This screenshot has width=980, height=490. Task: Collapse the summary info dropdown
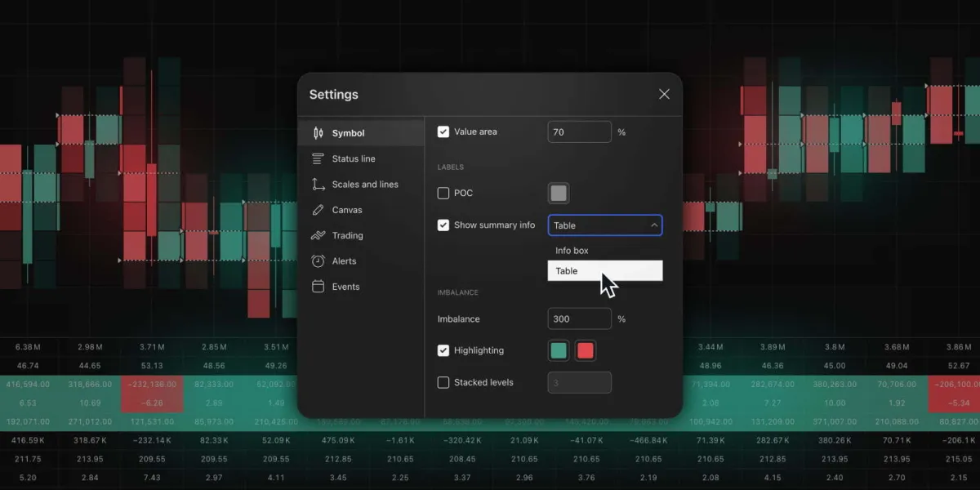click(653, 225)
